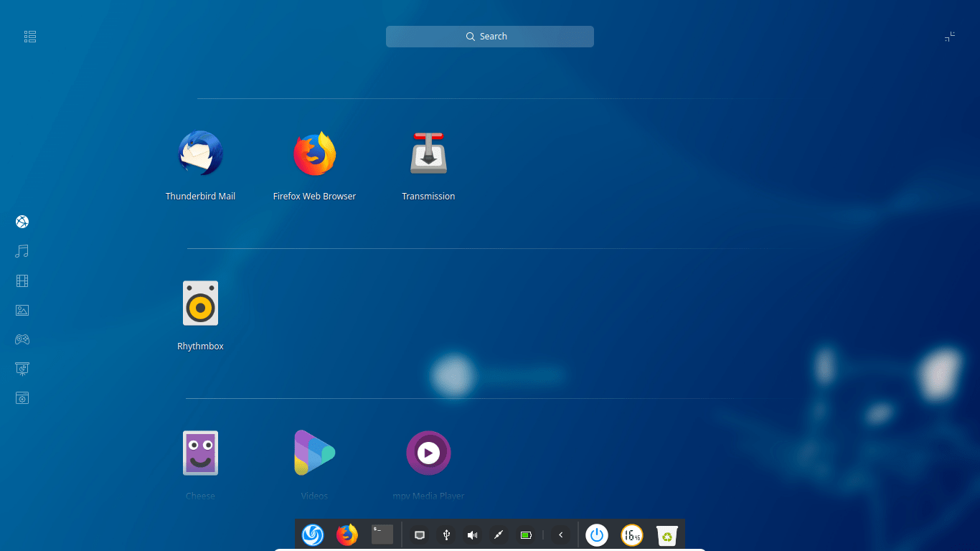The height and width of the screenshot is (551, 980).
Task: Click the Search field
Action: click(490, 36)
